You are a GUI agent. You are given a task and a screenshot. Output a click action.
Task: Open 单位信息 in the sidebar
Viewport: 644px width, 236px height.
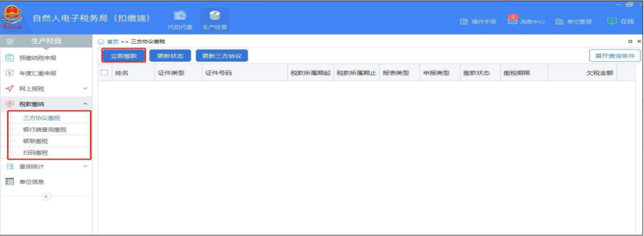click(x=32, y=182)
